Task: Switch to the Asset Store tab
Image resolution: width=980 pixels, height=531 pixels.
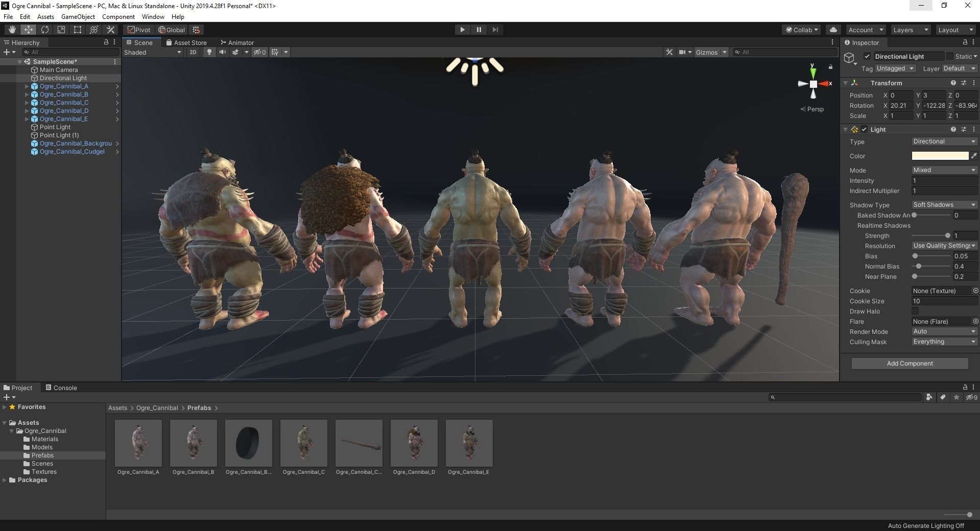Action: 186,42
